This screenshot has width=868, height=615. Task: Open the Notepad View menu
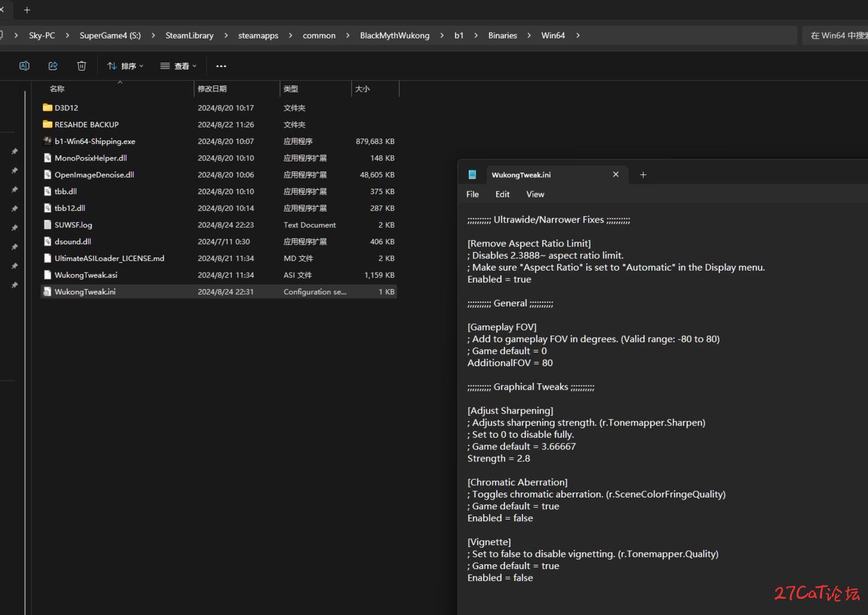[535, 194]
